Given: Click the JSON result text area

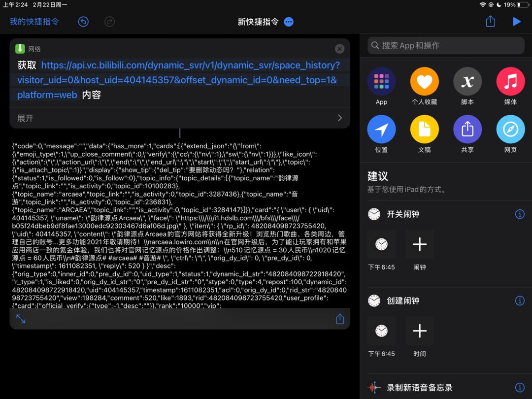Looking at the screenshot, I should click(179, 226).
